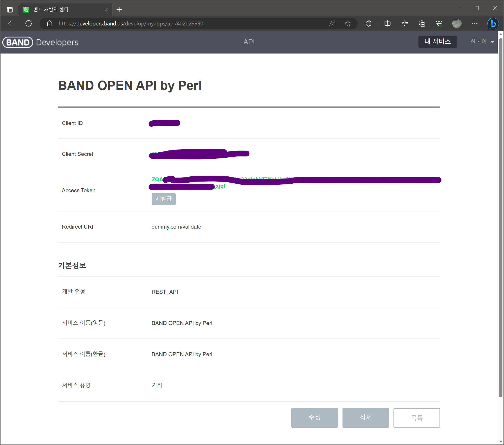Viewport: 504px width, 445px height.
Task: Click the 기본정보 section heading
Action: tap(72, 265)
